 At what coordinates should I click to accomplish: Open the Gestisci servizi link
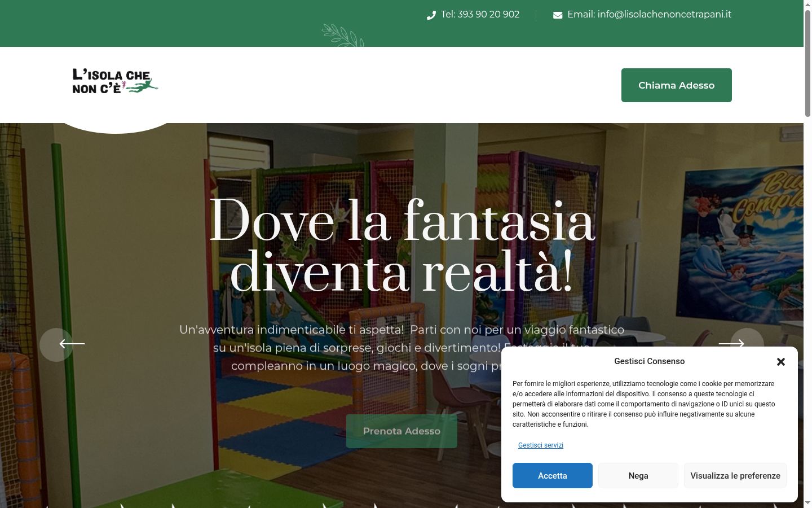coord(541,445)
